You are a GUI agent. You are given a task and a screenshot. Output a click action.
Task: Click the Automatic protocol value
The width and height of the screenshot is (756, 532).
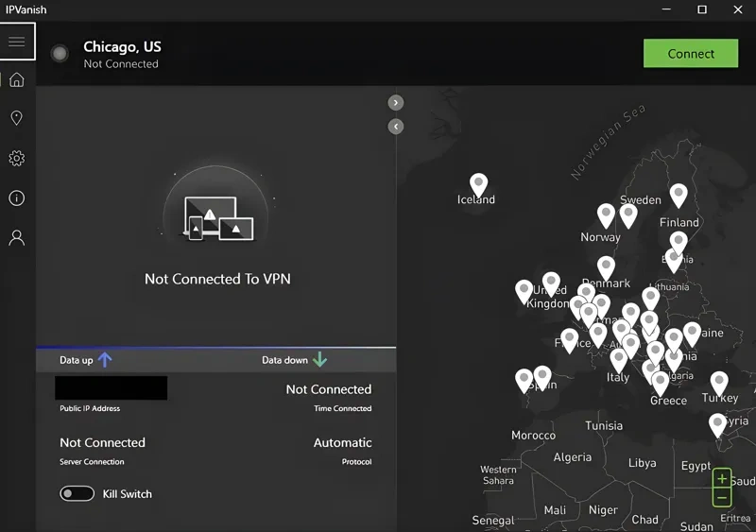[x=342, y=442]
